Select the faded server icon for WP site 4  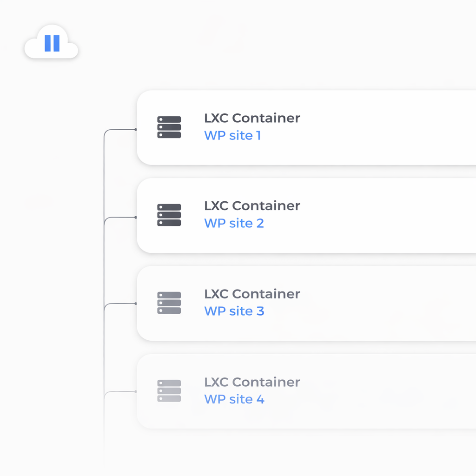coord(169,391)
